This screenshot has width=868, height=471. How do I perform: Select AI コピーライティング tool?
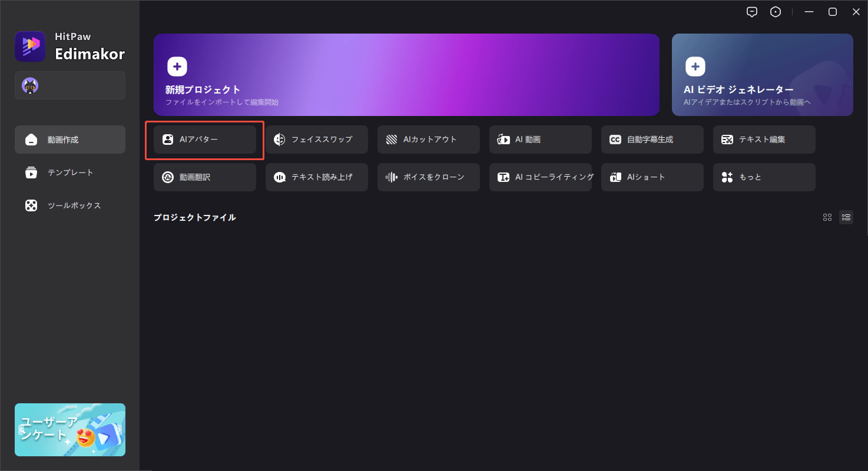(x=541, y=177)
